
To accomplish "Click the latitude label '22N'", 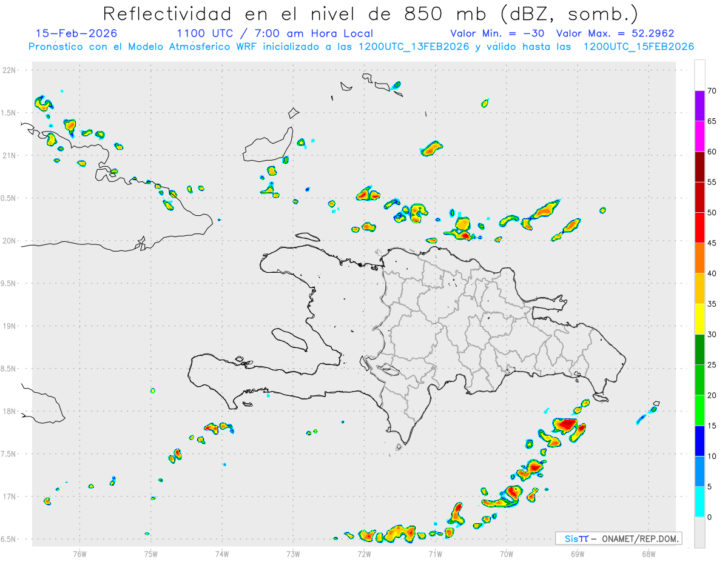I will click(x=10, y=70).
